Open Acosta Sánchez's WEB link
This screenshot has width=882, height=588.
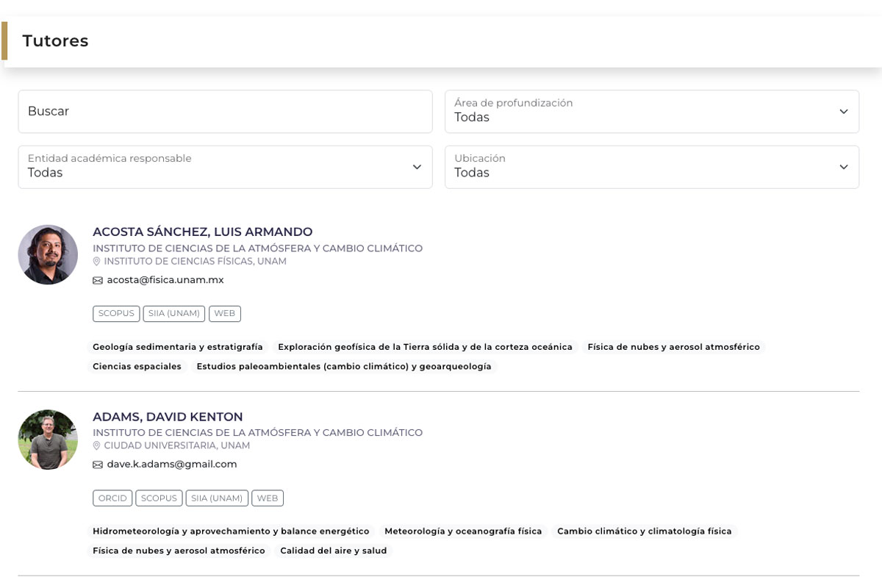click(225, 314)
